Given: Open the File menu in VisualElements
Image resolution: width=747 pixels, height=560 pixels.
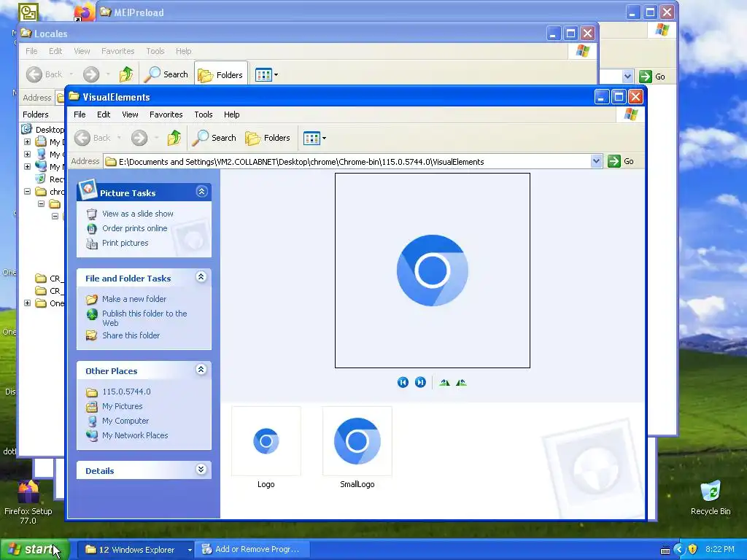Looking at the screenshot, I should (80, 114).
